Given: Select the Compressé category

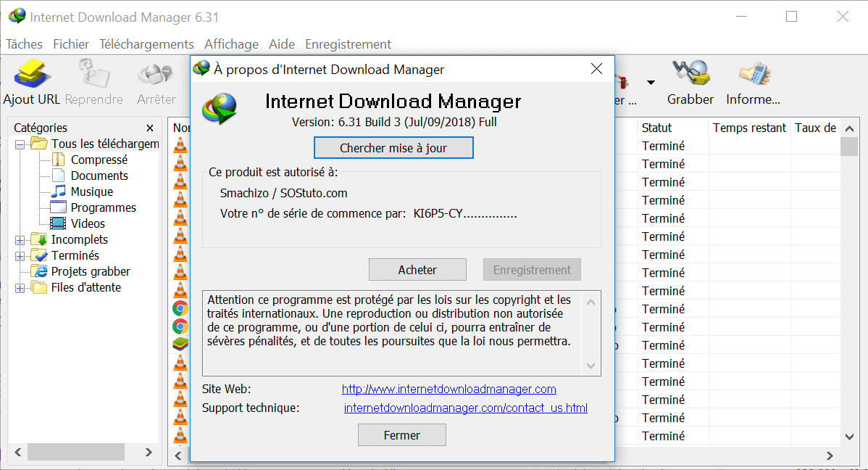Looking at the screenshot, I should point(99,160).
